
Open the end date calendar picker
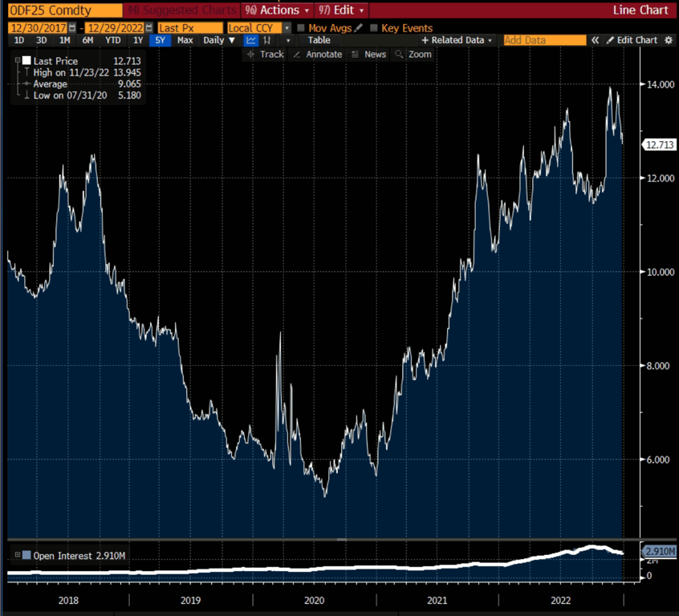click(x=149, y=28)
